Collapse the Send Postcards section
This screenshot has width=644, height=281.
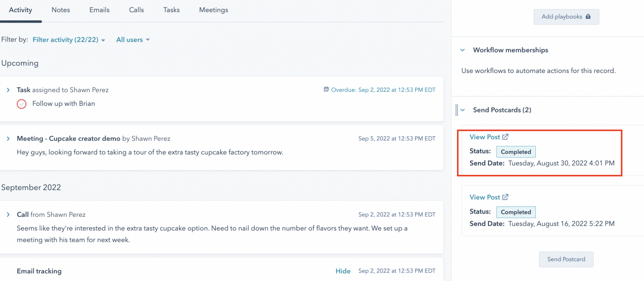coord(463,110)
